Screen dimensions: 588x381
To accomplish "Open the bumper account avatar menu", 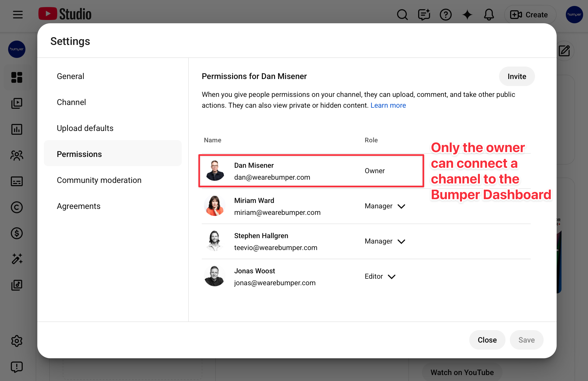I will [574, 15].
